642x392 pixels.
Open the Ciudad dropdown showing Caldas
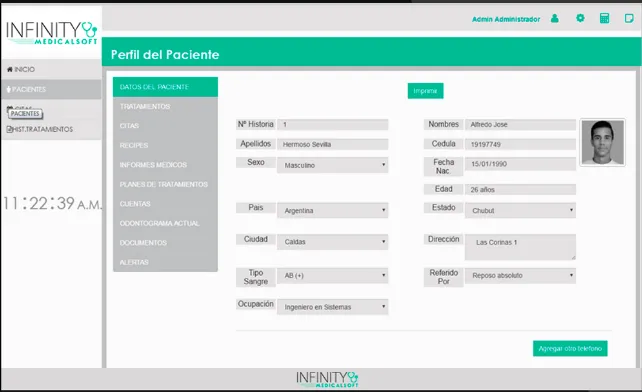point(332,242)
